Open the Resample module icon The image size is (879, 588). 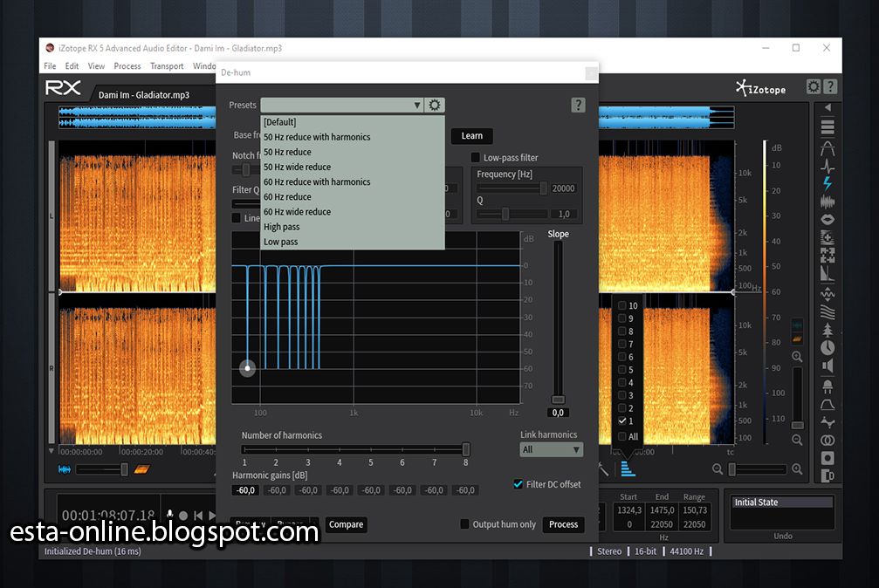(x=827, y=458)
